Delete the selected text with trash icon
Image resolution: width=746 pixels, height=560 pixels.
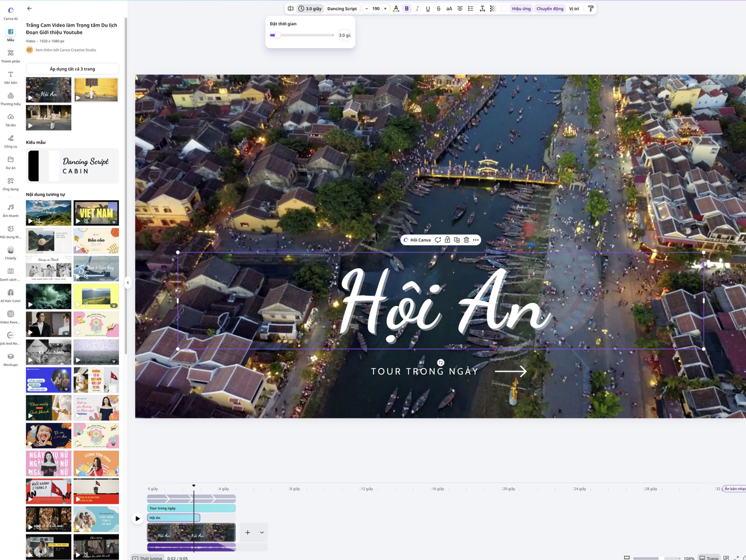pos(466,240)
